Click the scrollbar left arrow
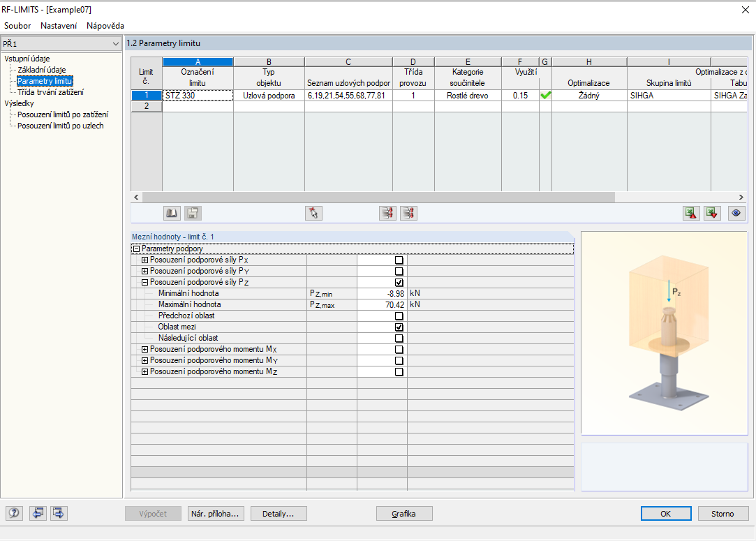The width and height of the screenshot is (756, 541). coord(136,198)
